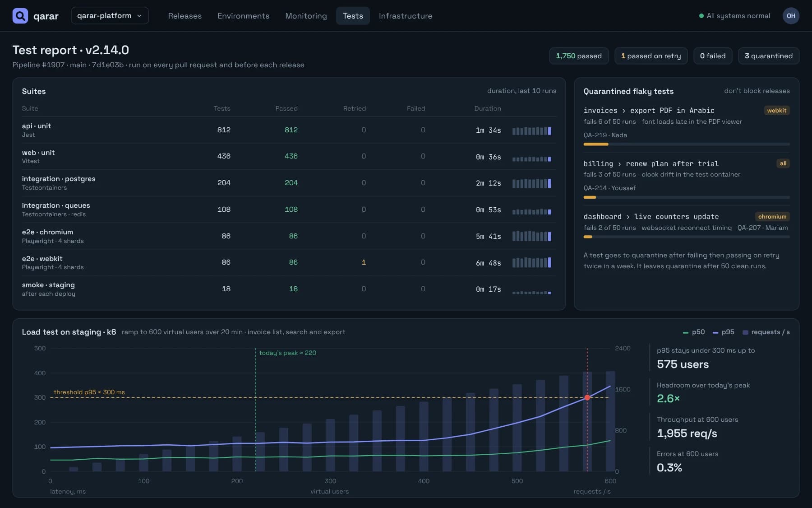Switch to the Monitoring tab
This screenshot has width=812, height=508.
point(306,16)
